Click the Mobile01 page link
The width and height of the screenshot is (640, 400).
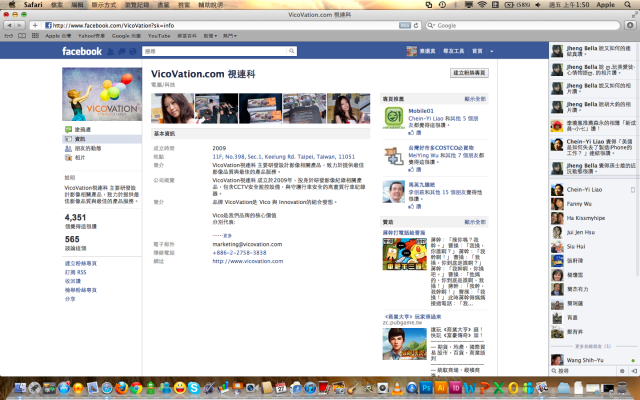[x=421, y=111]
